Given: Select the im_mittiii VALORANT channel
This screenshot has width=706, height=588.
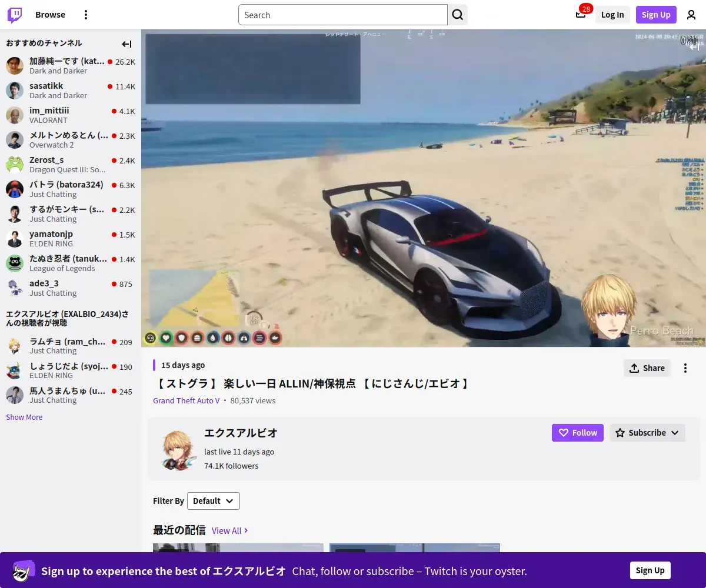Looking at the screenshot, I should pyautogui.click(x=71, y=115).
